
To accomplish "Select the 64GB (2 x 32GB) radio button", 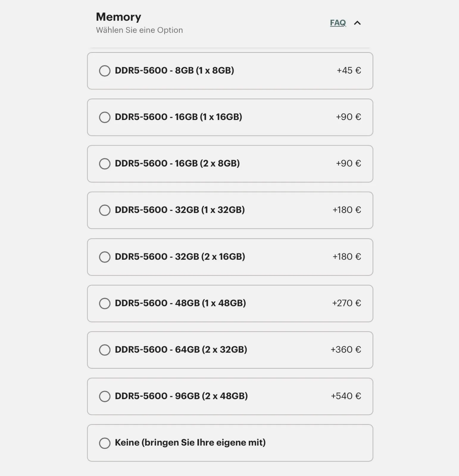I will pyautogui.click(x=105, y=350).
